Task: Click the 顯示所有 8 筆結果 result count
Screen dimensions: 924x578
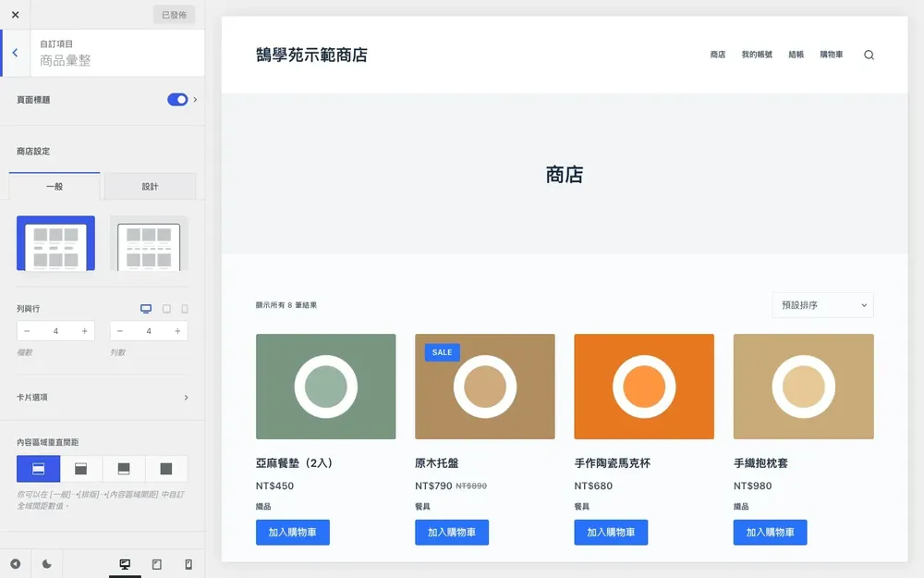Action: 286,305
